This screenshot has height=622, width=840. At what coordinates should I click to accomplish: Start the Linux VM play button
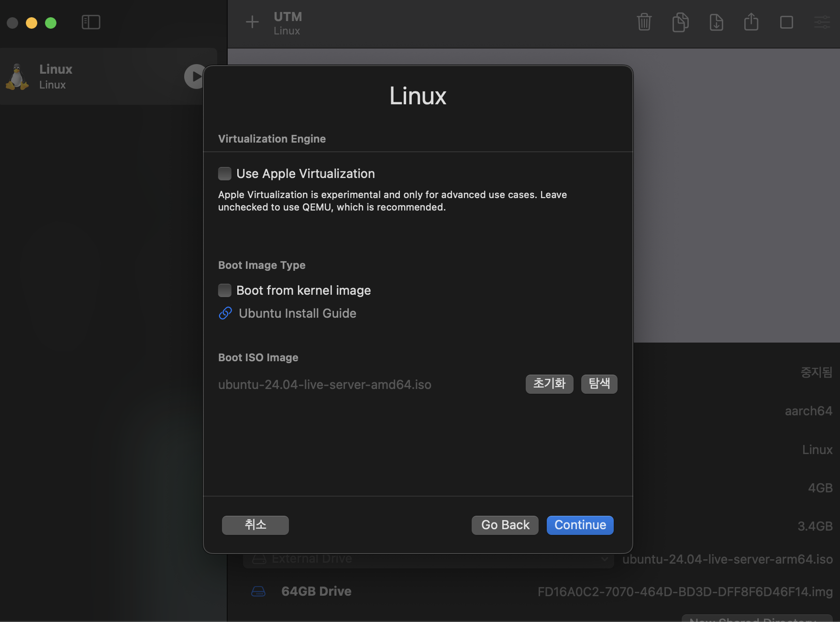tap(195, 77)
